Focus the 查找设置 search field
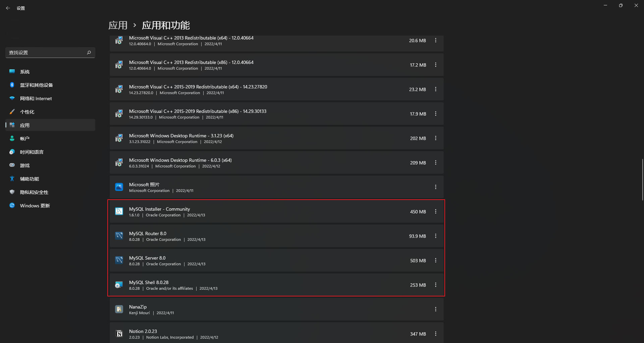 point(50,53)
